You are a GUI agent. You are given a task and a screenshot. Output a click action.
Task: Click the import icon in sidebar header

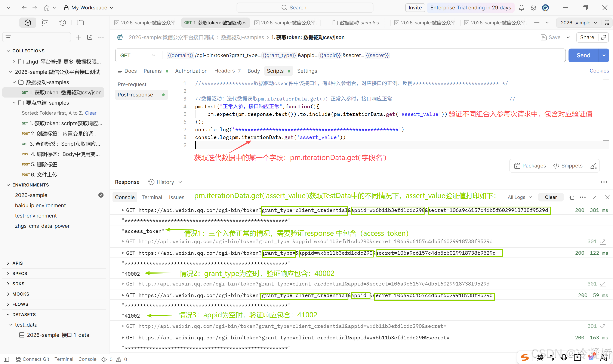[x=90, y=37]
